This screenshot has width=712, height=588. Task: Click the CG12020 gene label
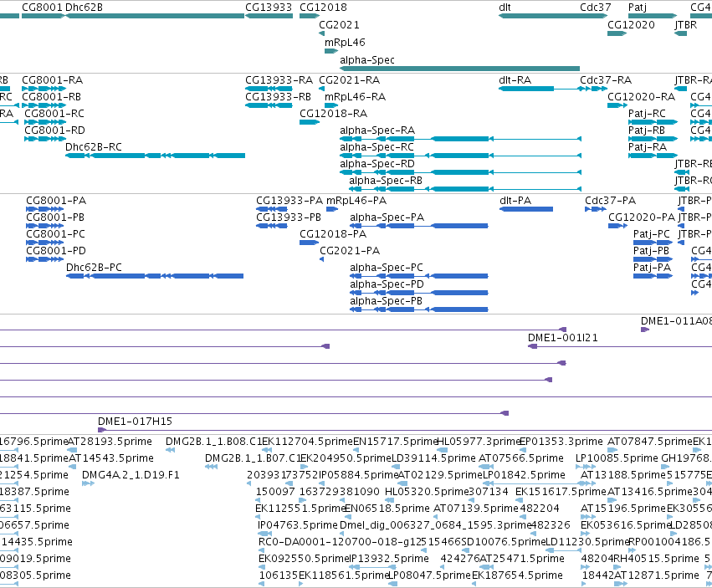pos(631,25)
